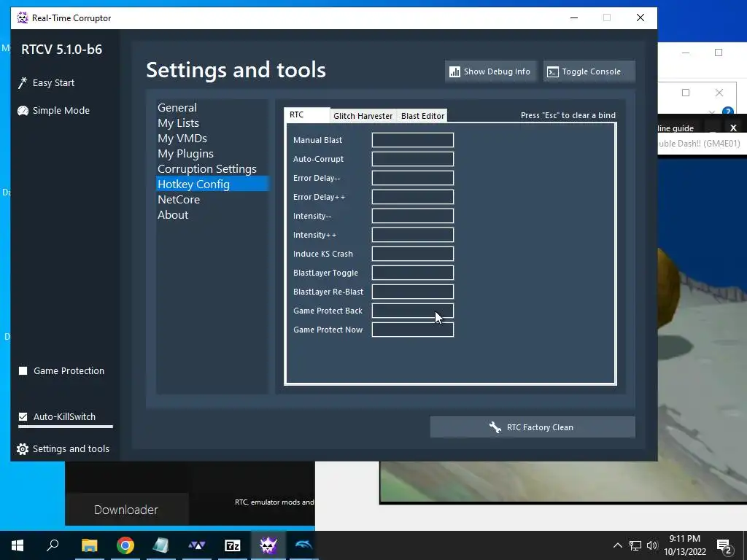Close the online guide panel with X
The image size is (747, 560).
(733, 128)
